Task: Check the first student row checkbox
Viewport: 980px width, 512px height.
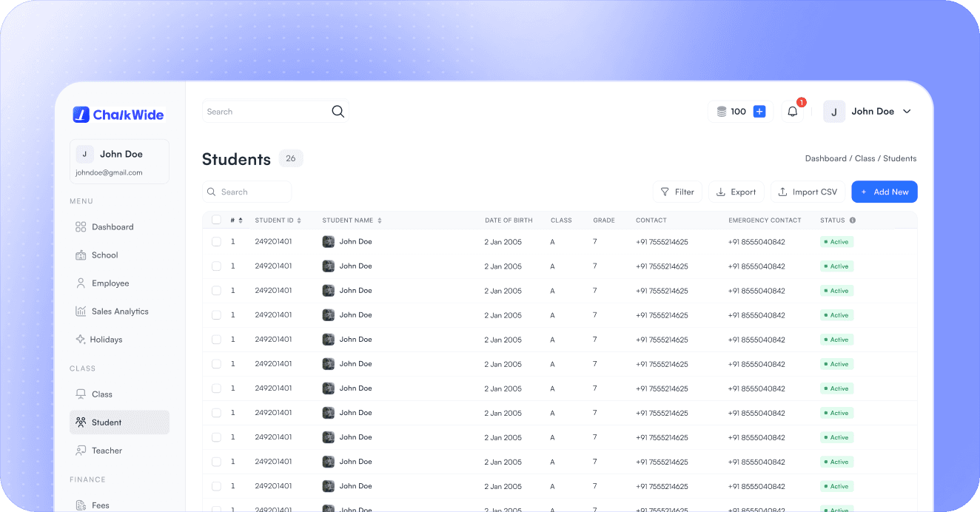Action: coord(216,242)
